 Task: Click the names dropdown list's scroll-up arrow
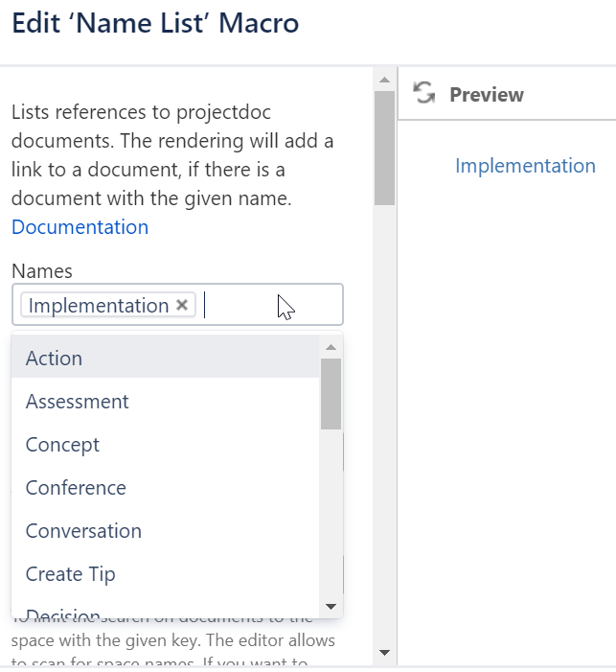(x=331, y=346)
